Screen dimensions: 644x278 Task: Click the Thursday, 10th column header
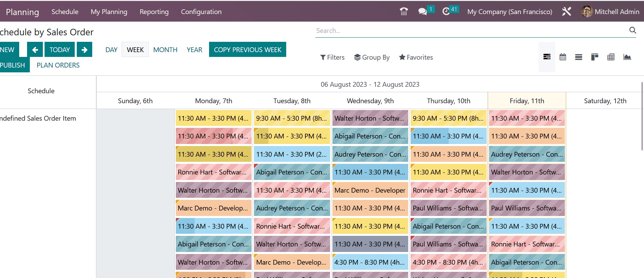pyautogui.click(x=449, y=101)
